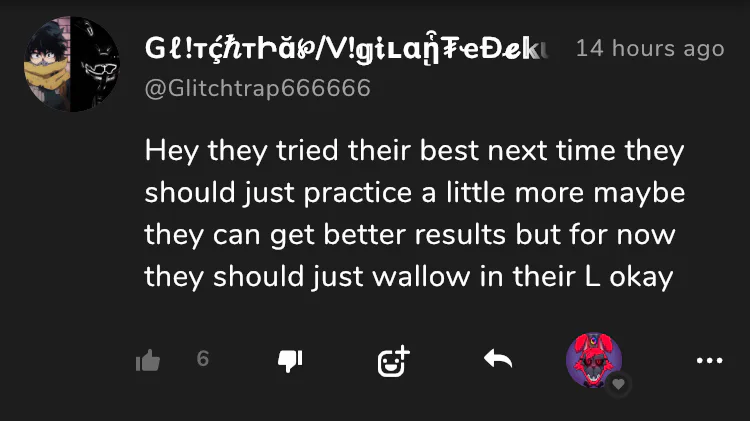Viewport: 750px width, 421px height.
Task: Reply to Glitchtrap666666's comment
Action: point(497,359)
